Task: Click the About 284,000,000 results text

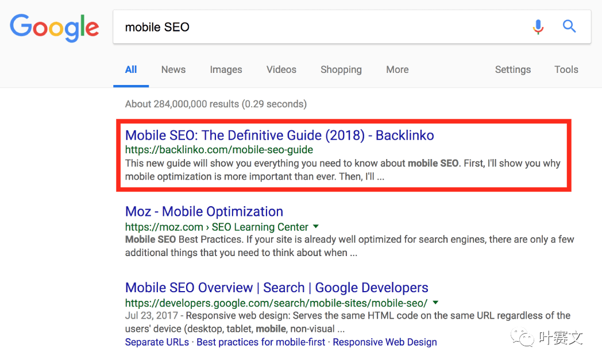Action: [x=216, y=104]
